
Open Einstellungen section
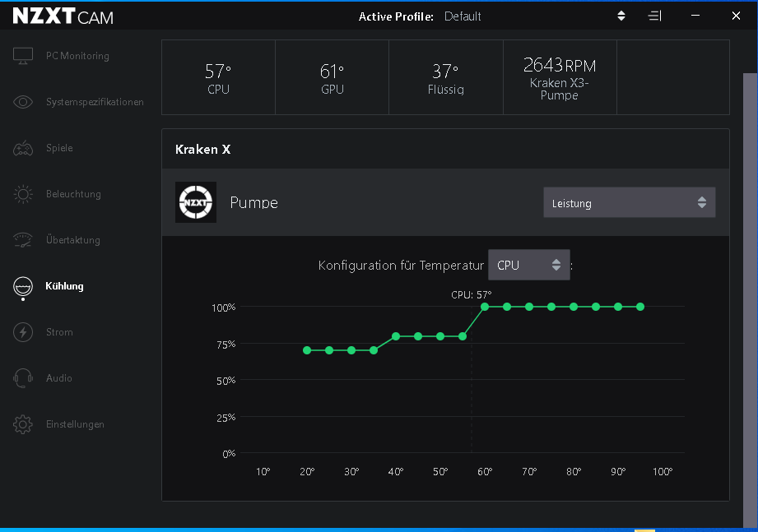75,424
